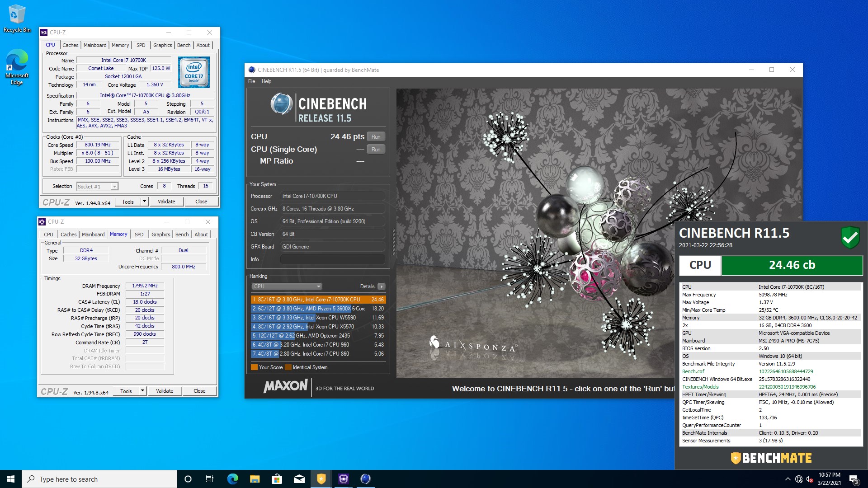Click Tools button in bottom CPU-Z
868x488 pixels.
tap(126, 391)
